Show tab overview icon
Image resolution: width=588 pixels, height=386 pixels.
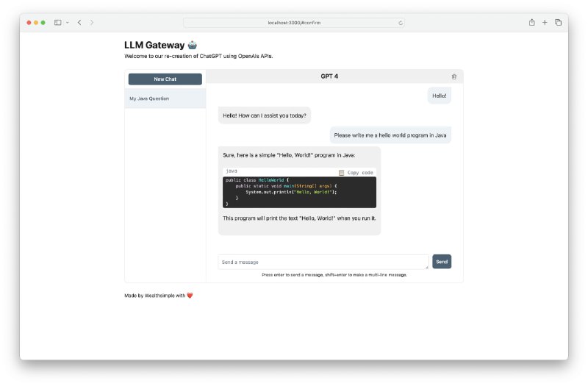coord(558,23)
